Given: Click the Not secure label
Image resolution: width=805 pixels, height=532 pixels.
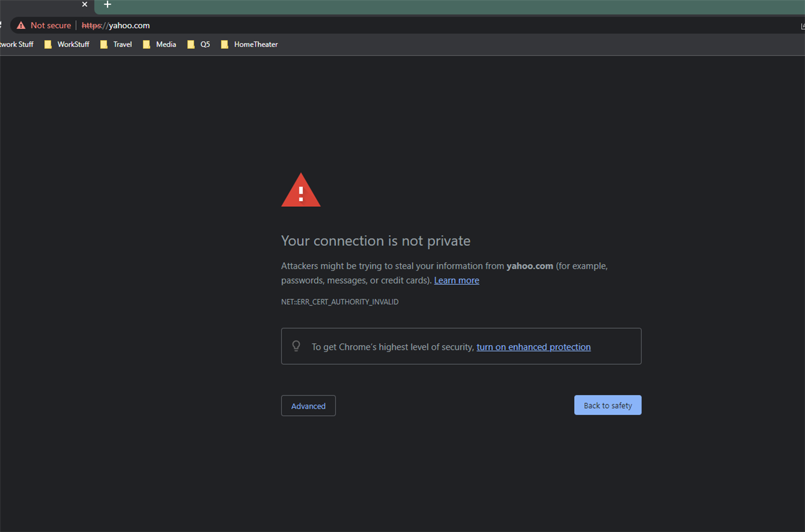Looking at the screenshot, I should (x=51, y=25).
